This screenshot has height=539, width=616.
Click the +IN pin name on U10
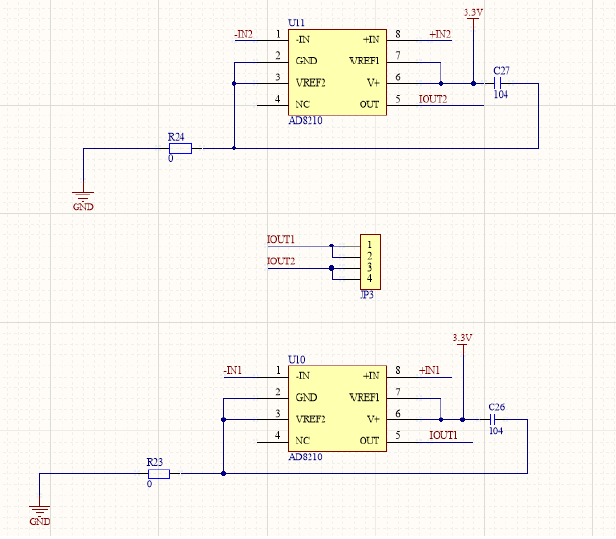coord(371,376)
